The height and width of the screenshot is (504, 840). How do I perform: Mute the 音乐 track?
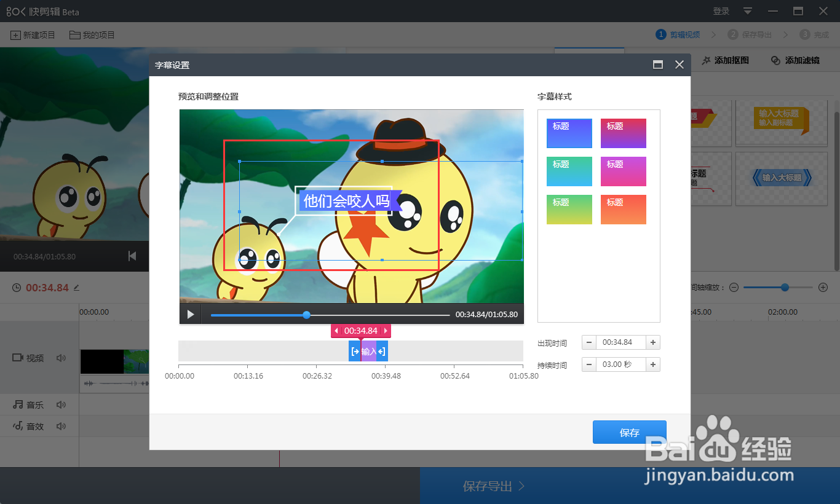[61, 404]
